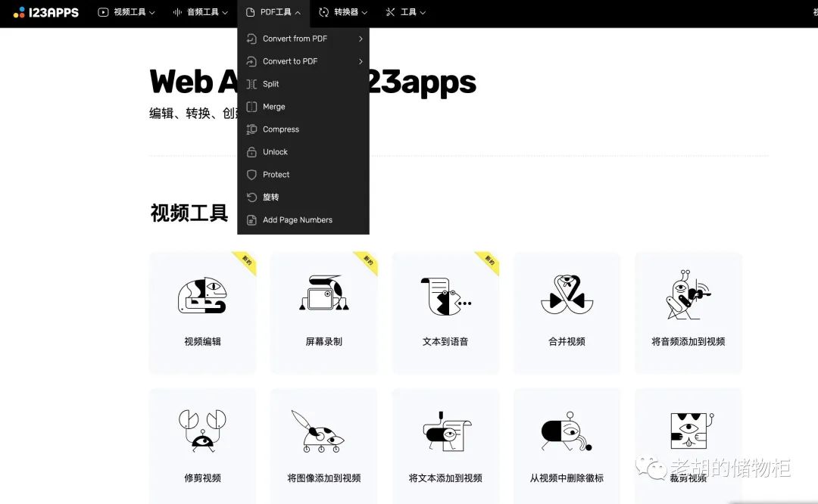
Task: Click the 合并视频 link text
Action: [567, 342]
